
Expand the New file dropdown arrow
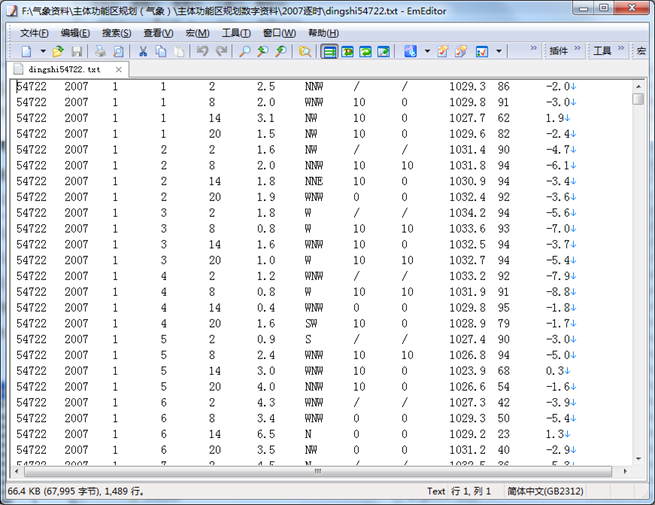pos(41,51)
